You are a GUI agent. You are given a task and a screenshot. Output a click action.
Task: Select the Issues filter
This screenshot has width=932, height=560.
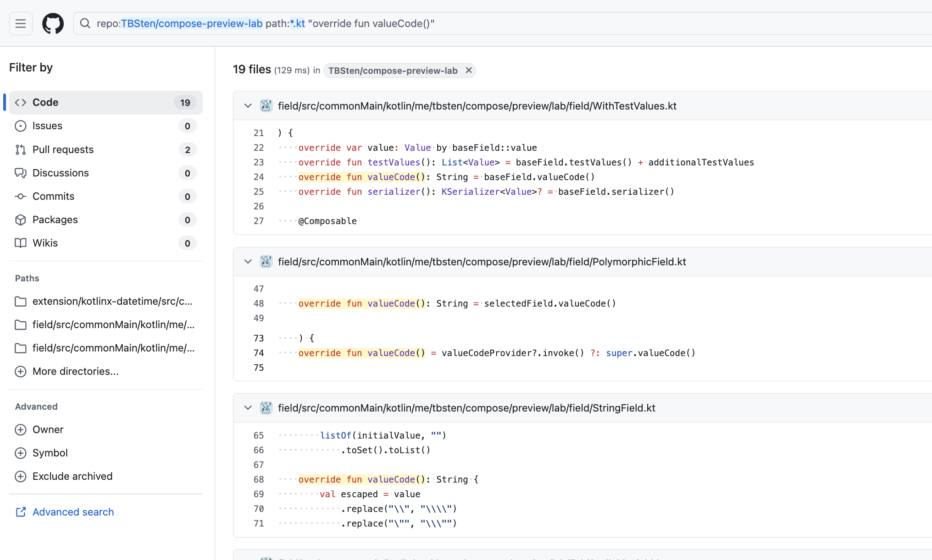pos(47,126)
